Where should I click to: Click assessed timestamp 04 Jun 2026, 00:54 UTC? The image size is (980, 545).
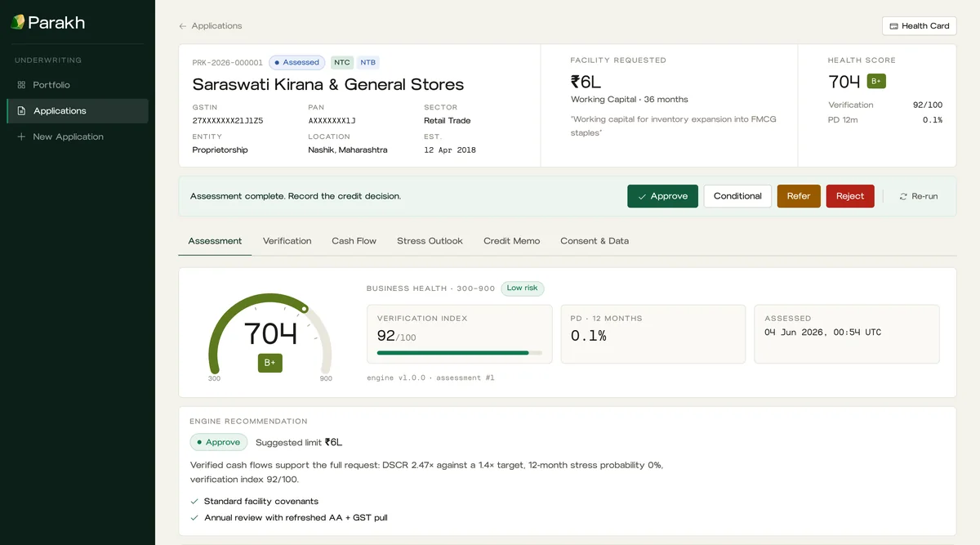822,333
